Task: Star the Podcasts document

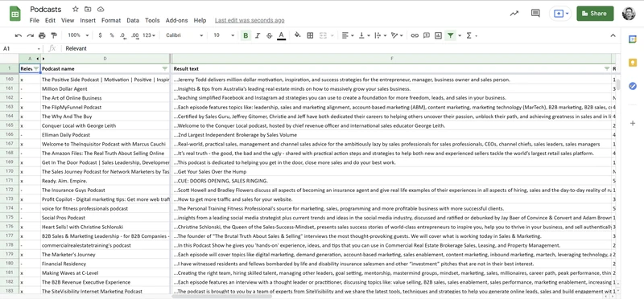Action: 76,9
